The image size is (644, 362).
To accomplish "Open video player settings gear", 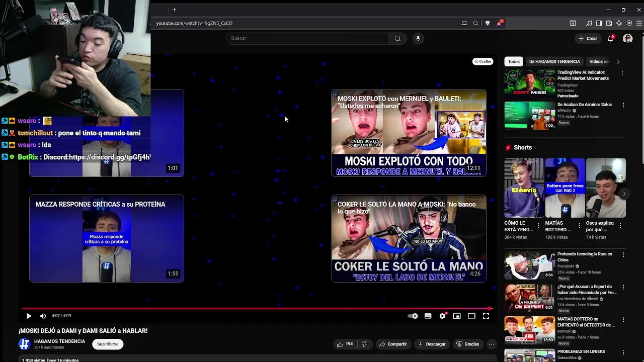I will click(x=442, y=316).
